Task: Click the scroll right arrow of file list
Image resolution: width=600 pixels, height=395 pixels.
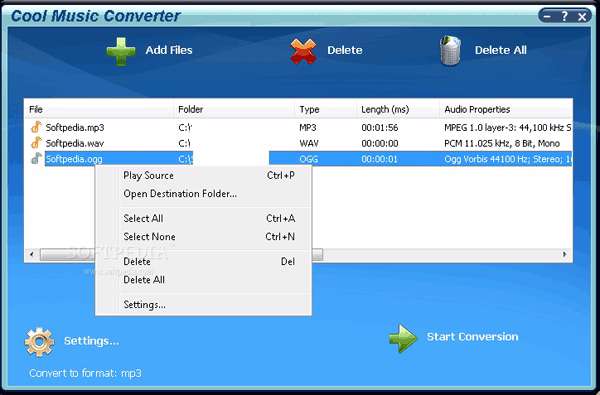Action: [565, 254]
